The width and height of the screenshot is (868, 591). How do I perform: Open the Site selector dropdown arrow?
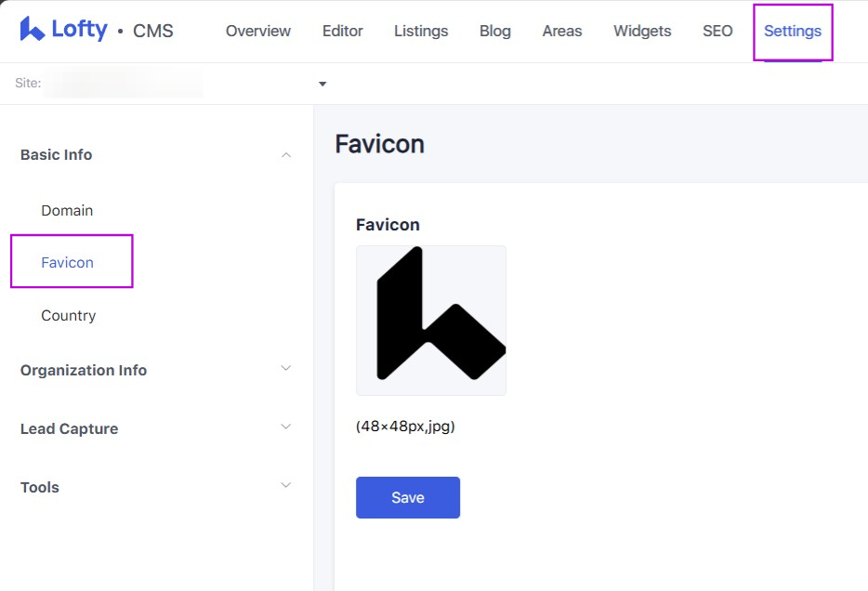[322, 84]
